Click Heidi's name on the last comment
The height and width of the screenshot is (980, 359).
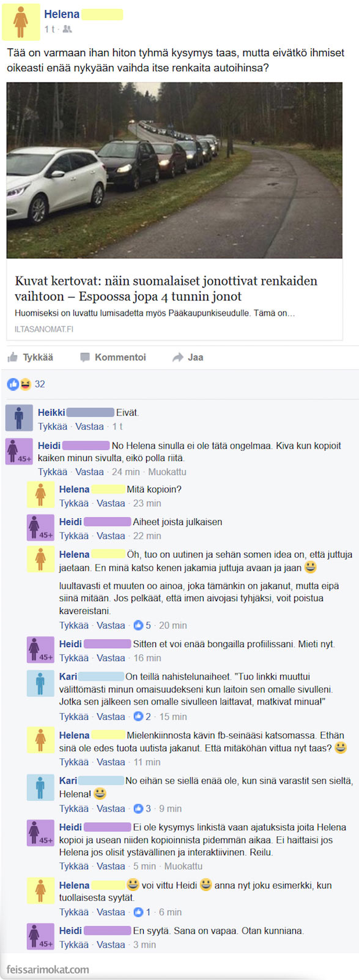coord(70,930)
